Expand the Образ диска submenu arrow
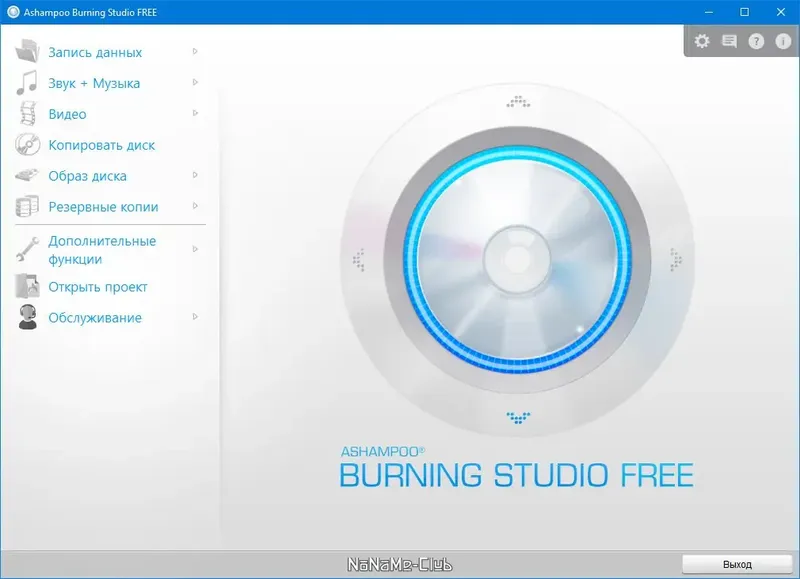The width and height of the screenshot is (800, 579). [195, 175]
